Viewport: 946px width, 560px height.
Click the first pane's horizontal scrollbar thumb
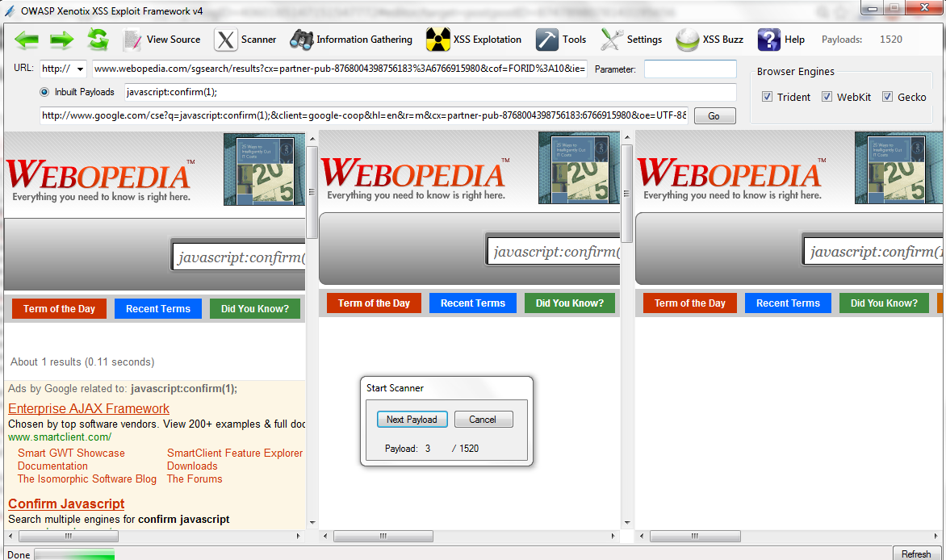coord(69,536)
